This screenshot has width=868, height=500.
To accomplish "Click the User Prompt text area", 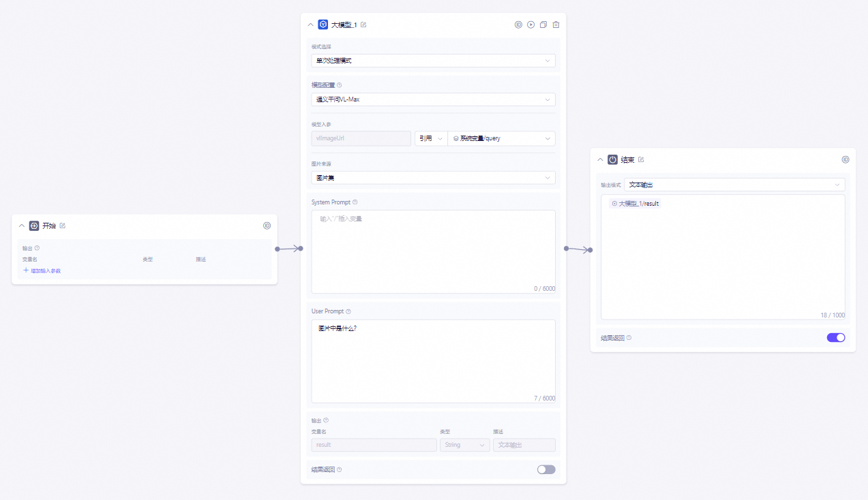I will click(x=433, y=361).
